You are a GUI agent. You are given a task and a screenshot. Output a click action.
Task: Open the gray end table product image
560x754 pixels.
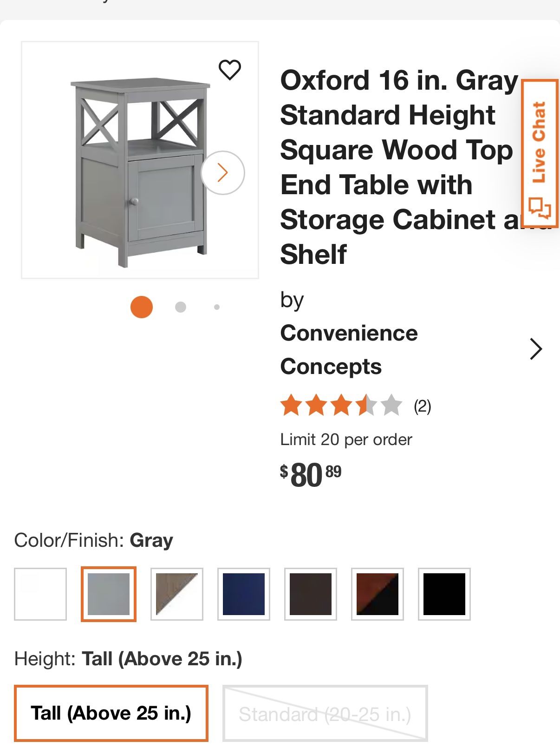click(x=139, y=172)
